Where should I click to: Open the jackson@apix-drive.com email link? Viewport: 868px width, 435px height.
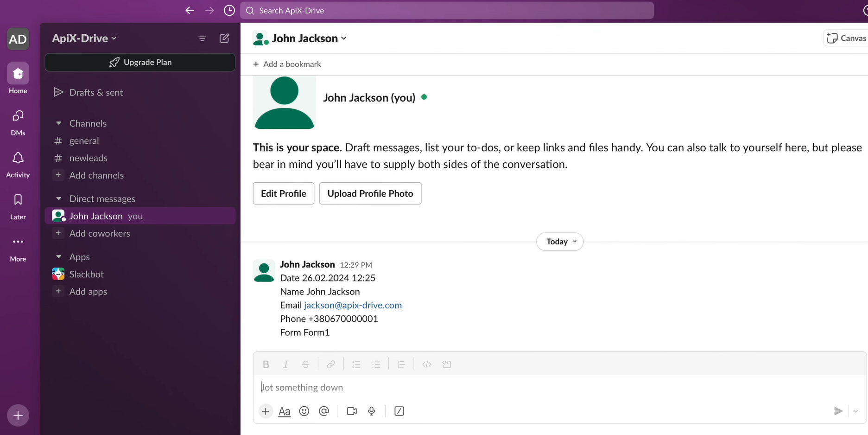coord(353,305)
